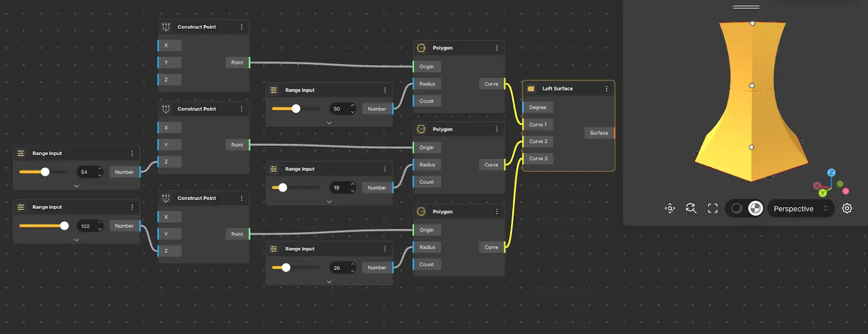Click the fit-to-frame icon in viewport toolbar

point(713,209)
